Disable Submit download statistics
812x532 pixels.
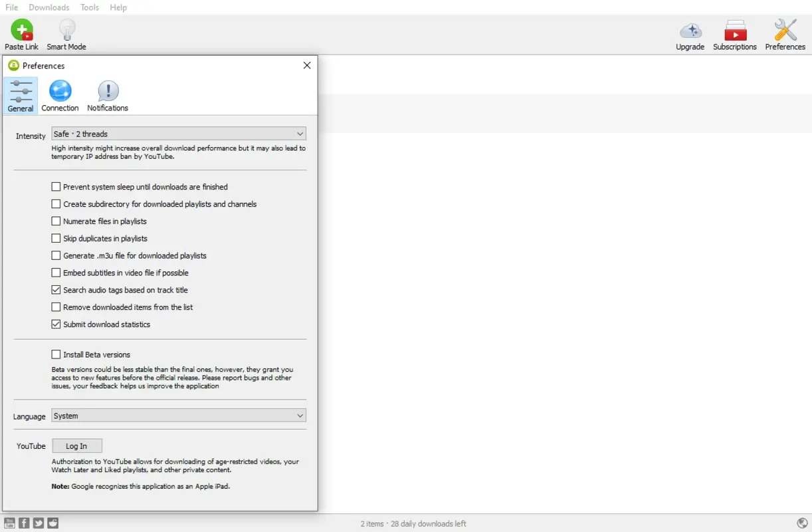[56, 324]
